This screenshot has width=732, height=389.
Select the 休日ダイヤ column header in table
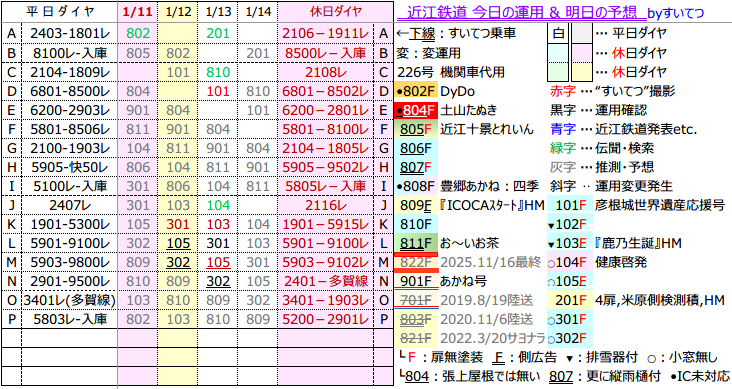point(335,12)
